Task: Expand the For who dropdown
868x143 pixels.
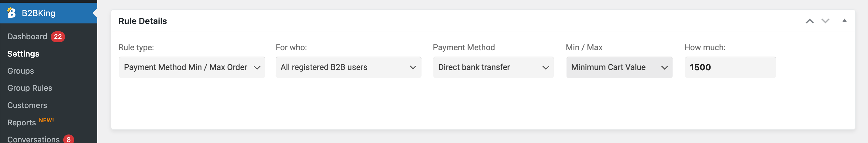Action: coord(348,67)
